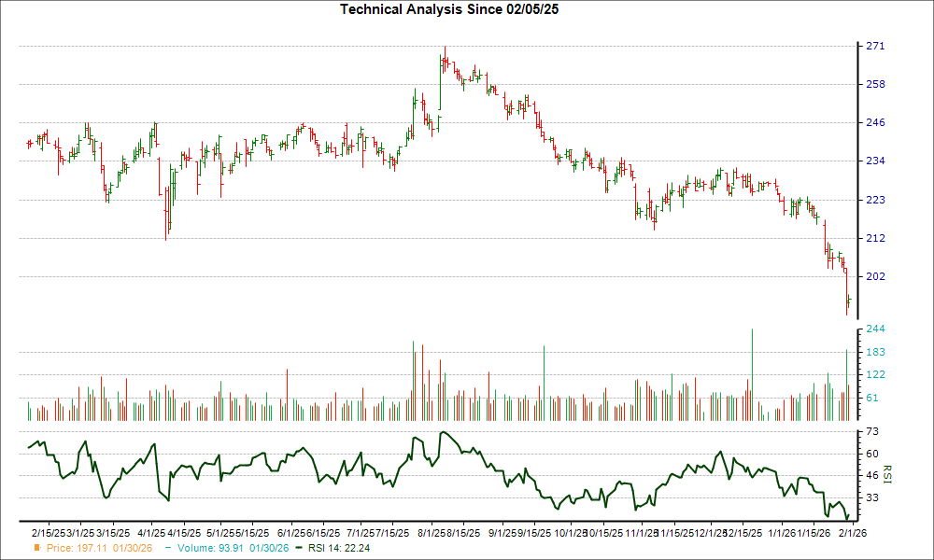
Task: Click the green volume bar at the far right
Action: pyautogui.click(x=848, y=378)
